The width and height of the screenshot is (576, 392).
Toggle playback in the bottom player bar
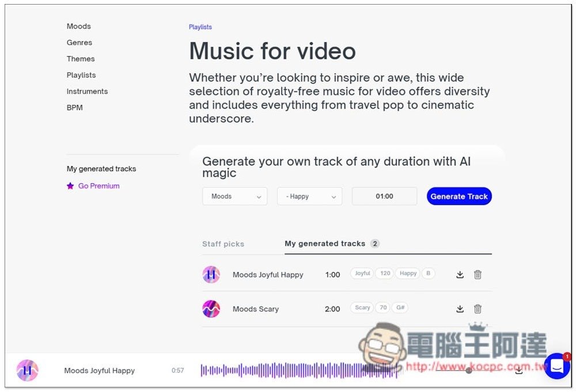(27, 371)
